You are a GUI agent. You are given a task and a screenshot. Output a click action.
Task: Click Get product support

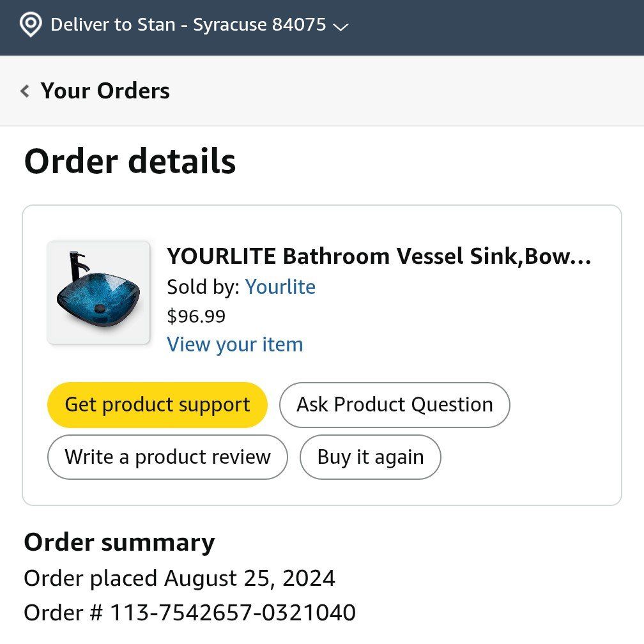pos(157,404)
